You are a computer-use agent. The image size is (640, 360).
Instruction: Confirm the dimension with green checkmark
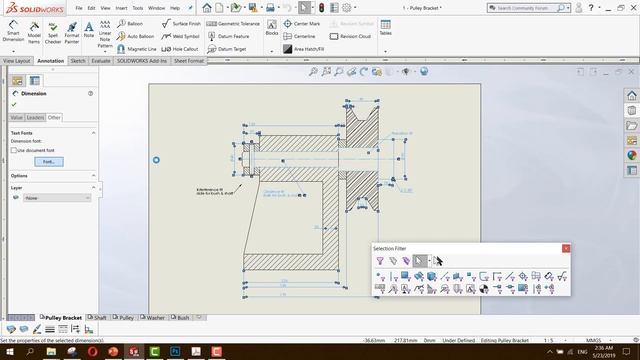(14, 104)
